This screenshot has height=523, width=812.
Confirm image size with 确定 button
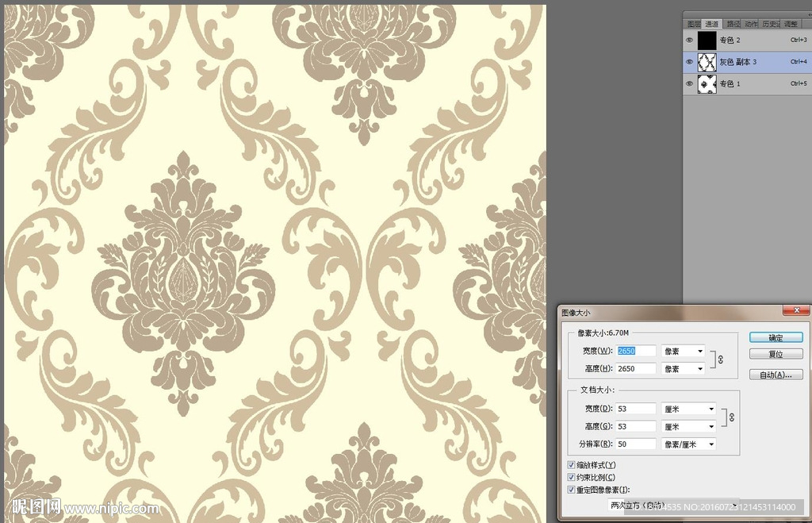(x=776, y=337)
